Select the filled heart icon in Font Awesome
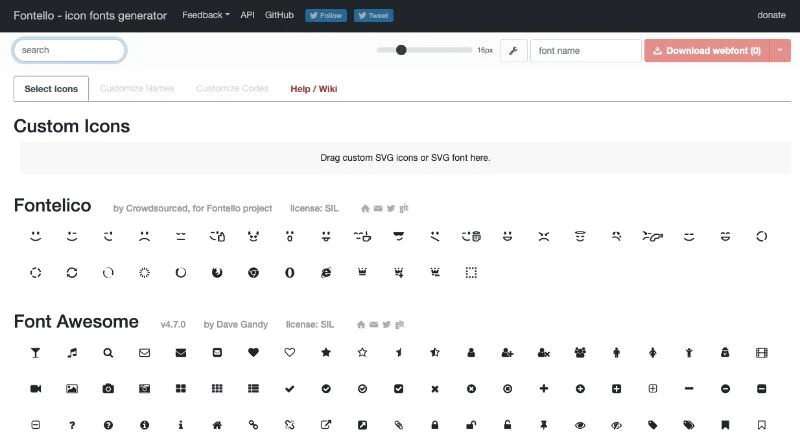The width and height of the screenshot is (800, 445). [x=253, y=353]
